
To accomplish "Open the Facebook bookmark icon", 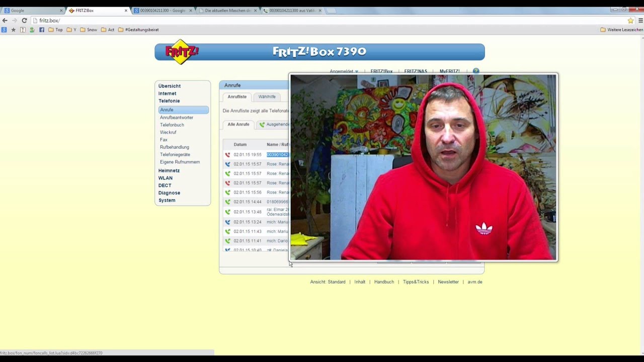I will (x=42, y=30).
